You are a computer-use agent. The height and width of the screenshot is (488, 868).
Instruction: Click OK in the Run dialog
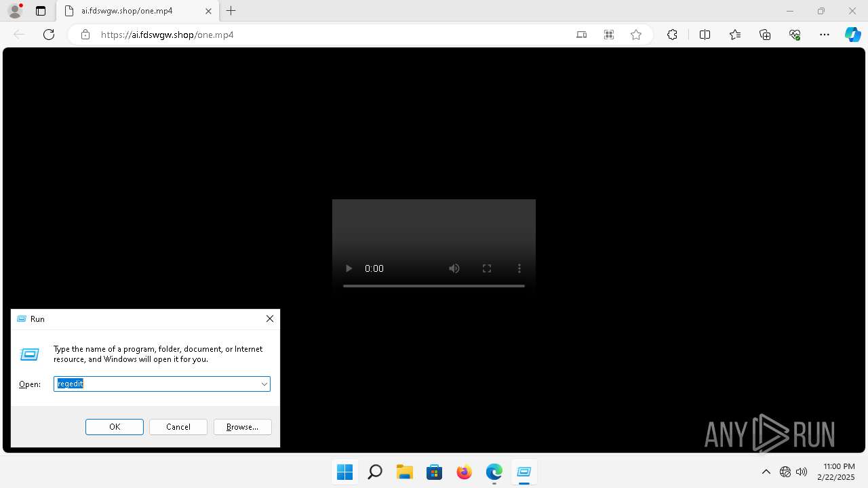tap(115, 427)
